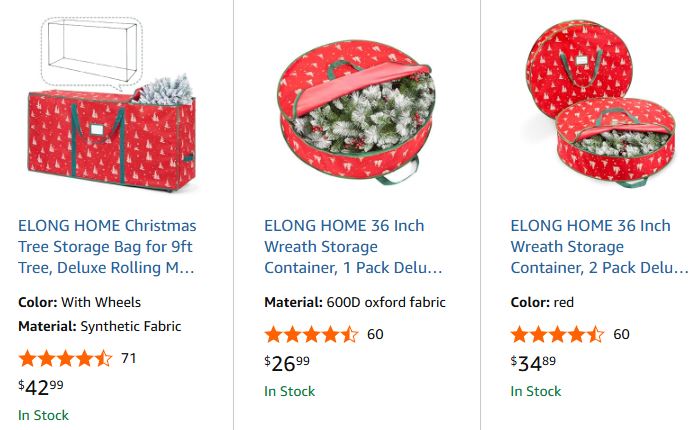Open the 60 reviews for 2 Pack container
The height and width of the screenshot is (430, 696).
[x=621, y=334]
